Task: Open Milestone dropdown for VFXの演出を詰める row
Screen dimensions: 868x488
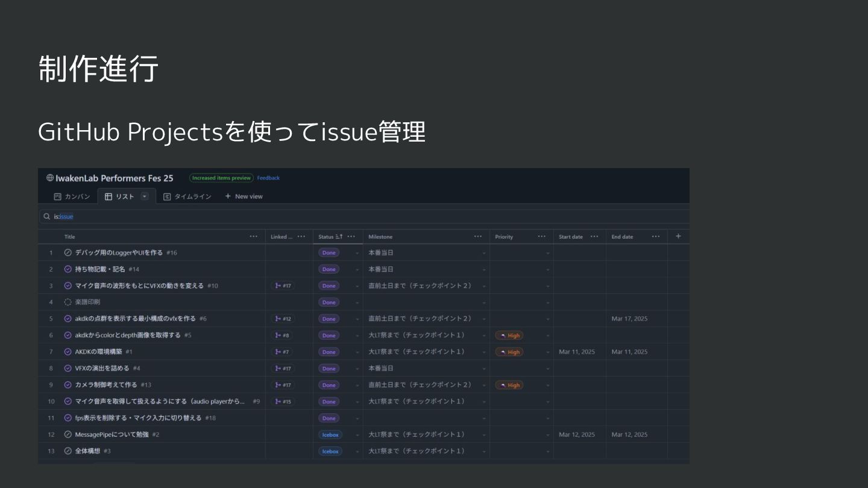Action: click(x=484, y=369)
